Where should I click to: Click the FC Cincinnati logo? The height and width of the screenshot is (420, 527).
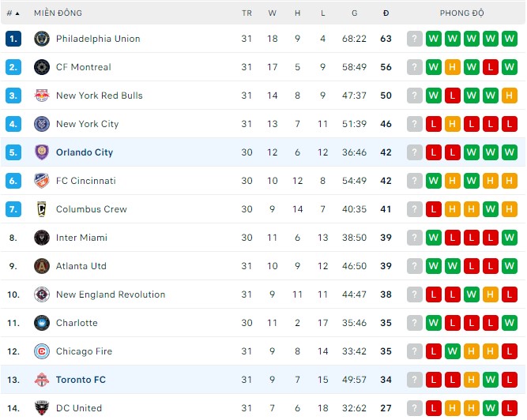point(42,181)
